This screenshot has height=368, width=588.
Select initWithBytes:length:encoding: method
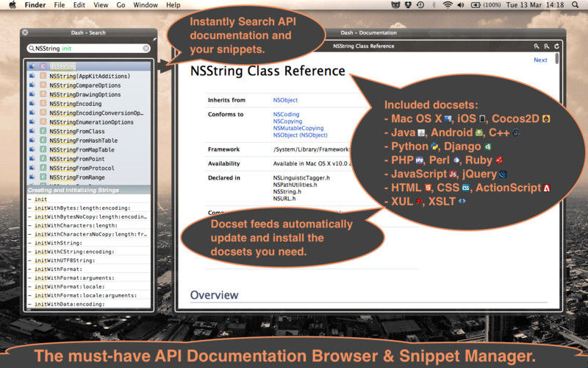tap(89, 208)
